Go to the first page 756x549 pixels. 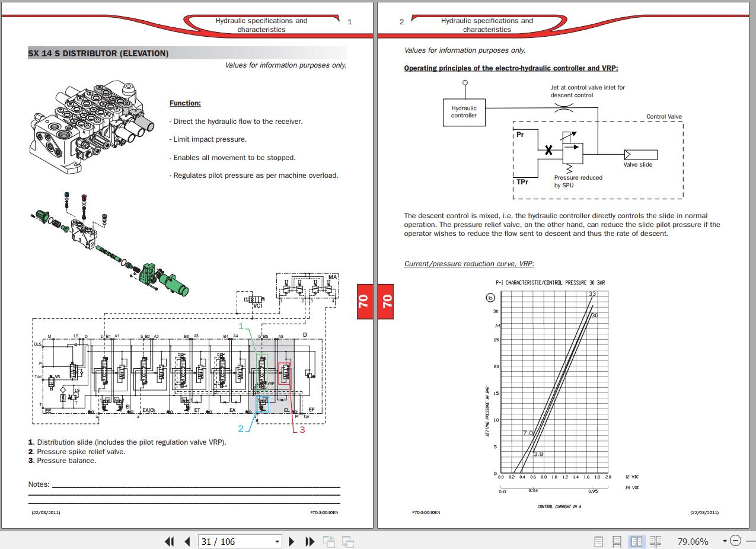(170, 541)
